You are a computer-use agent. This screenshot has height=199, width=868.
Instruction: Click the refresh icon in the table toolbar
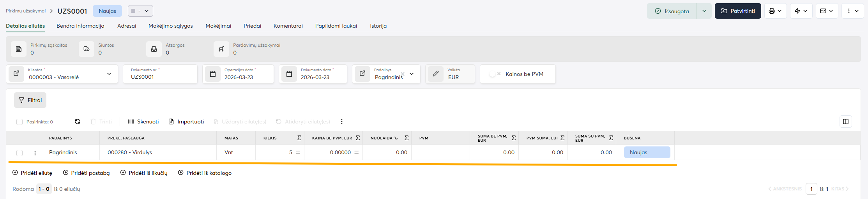[78, 122]
